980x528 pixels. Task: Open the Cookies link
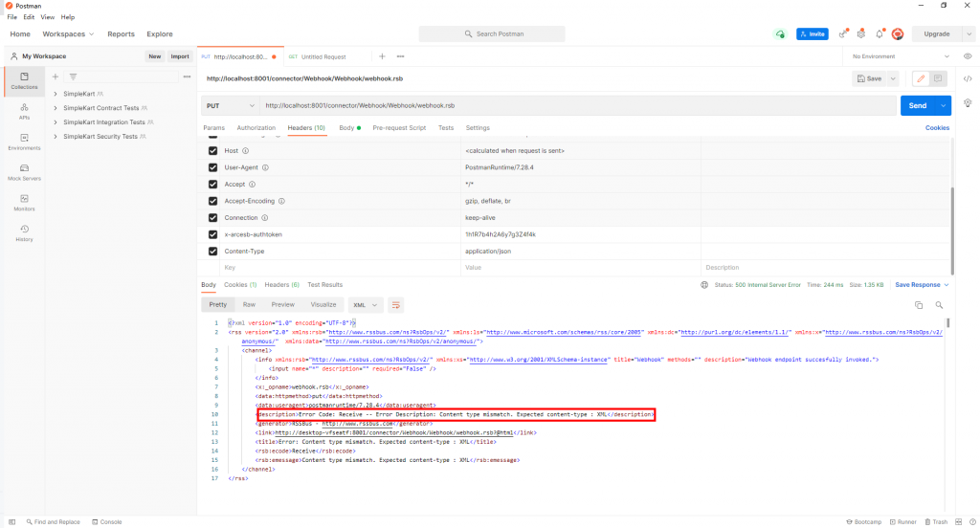(937, 127)
